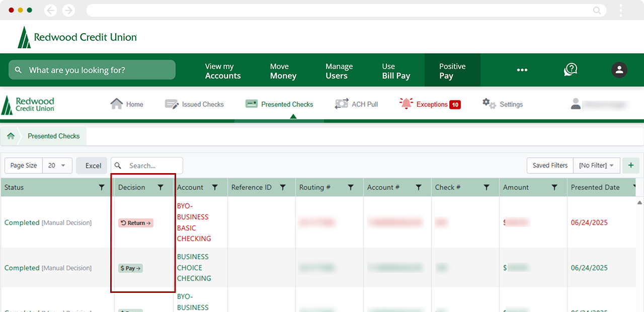Go to the Home tab
This screenshot has height=312, width=644.
[x=127, y=104]
